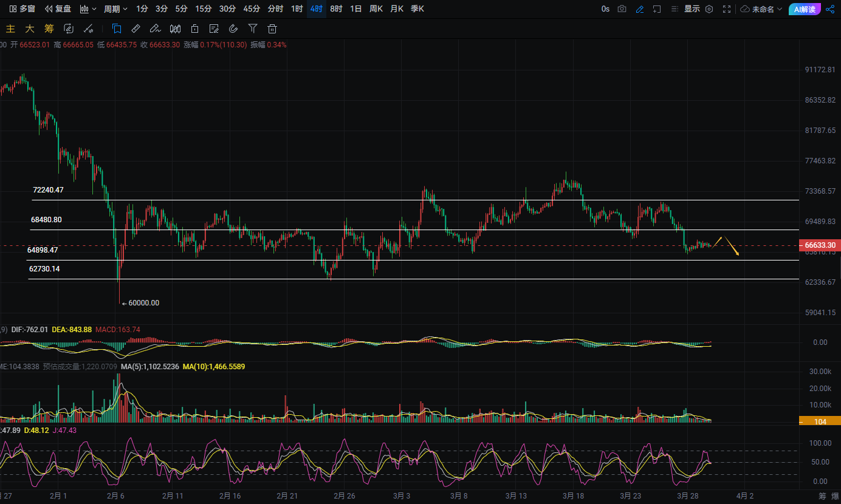
Task: Expand the 周期 period dropdown
Action: coord(115,9)
